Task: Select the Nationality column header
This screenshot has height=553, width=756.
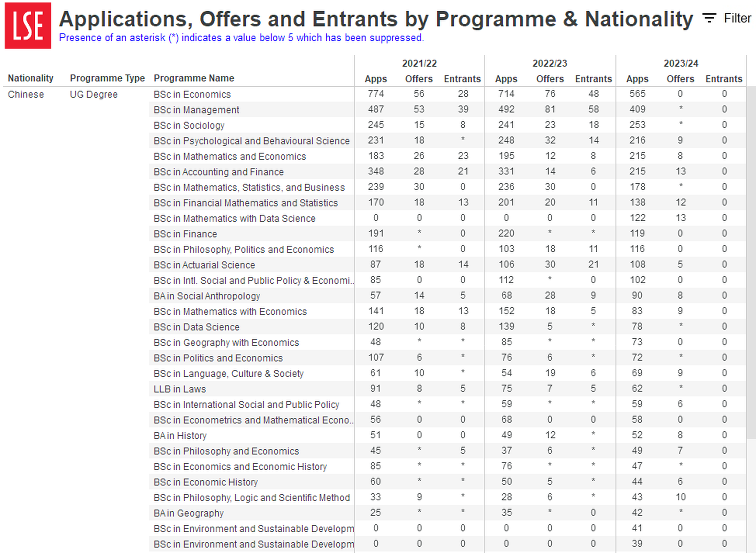Action: pyautogui.click(x=30, y=78)
